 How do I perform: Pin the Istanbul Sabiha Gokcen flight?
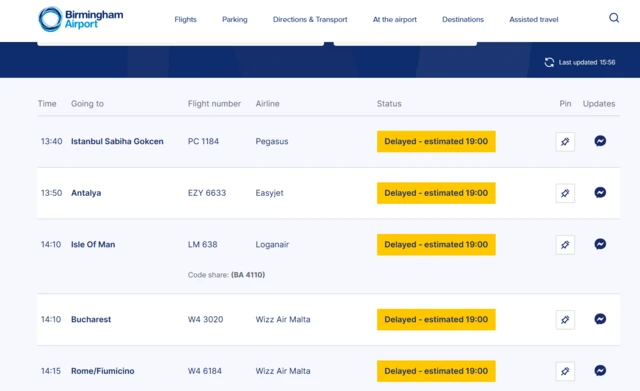point(565,142)
